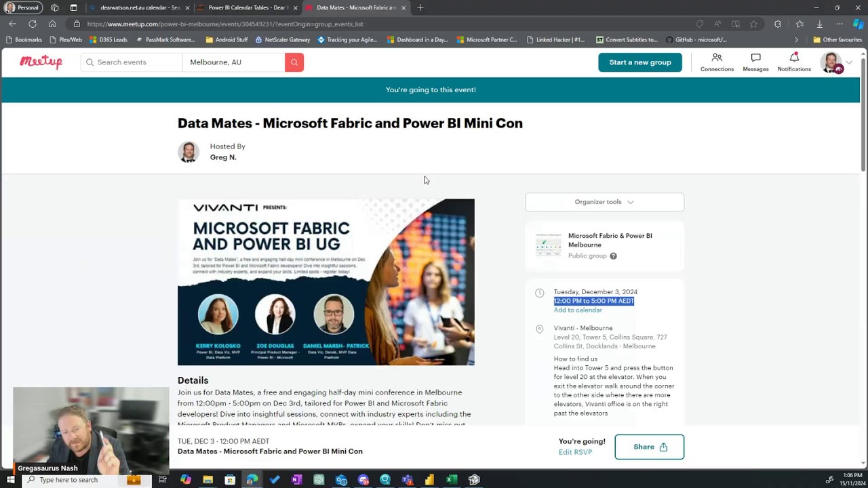This screenshot has height=488, width=868.
Task: Open the Copilot icon in the browser toolbar
Action: coord(858,24)
